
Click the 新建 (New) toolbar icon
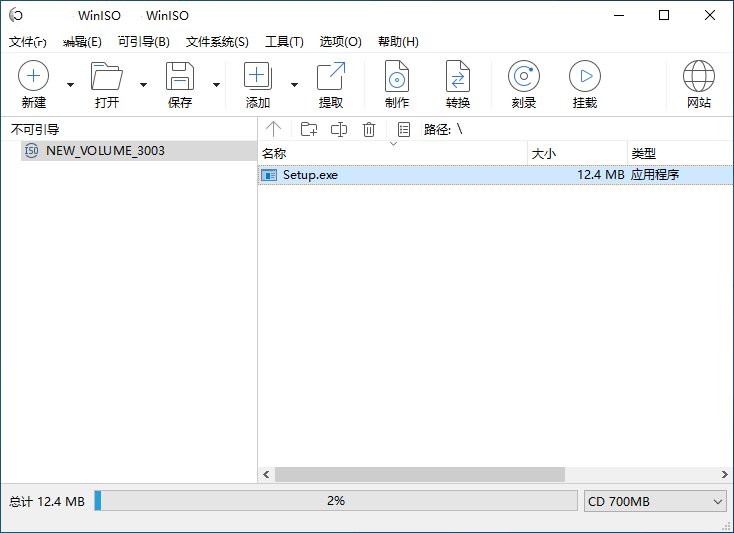33,76
